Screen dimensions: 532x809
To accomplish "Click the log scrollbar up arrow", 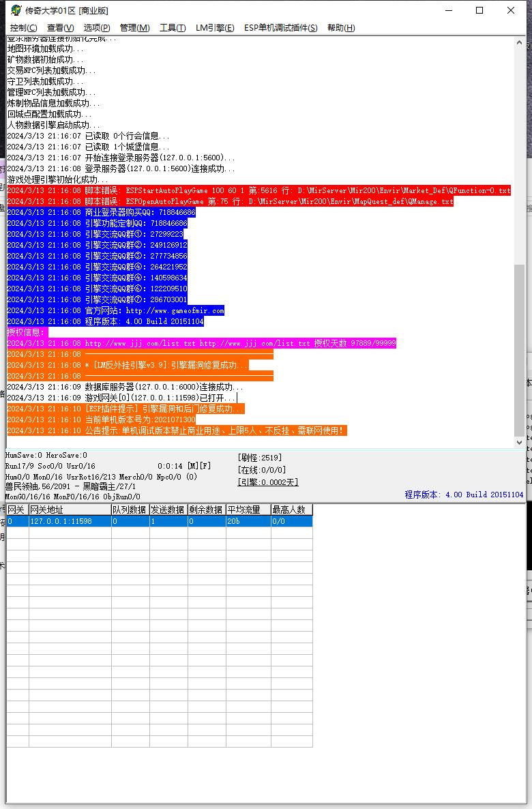I will pyautogui.click(x=519, y=44).
